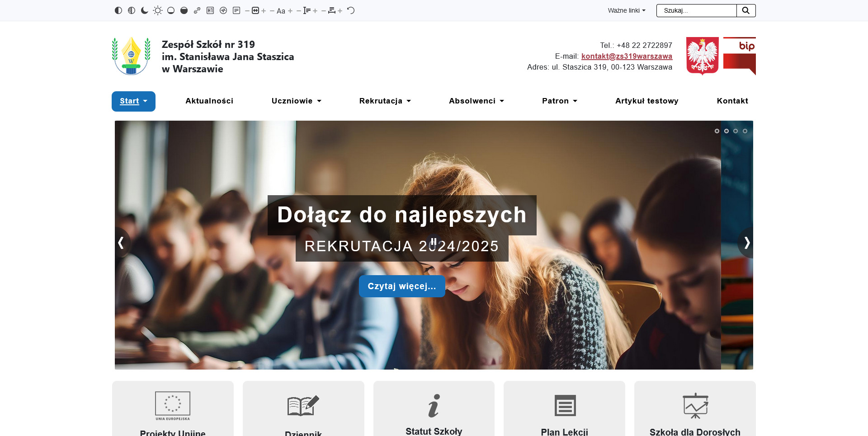Open the Rekrutacja dropdown menu
The image size is (868, 436).
pyautogui.click(x=385, y=101)
